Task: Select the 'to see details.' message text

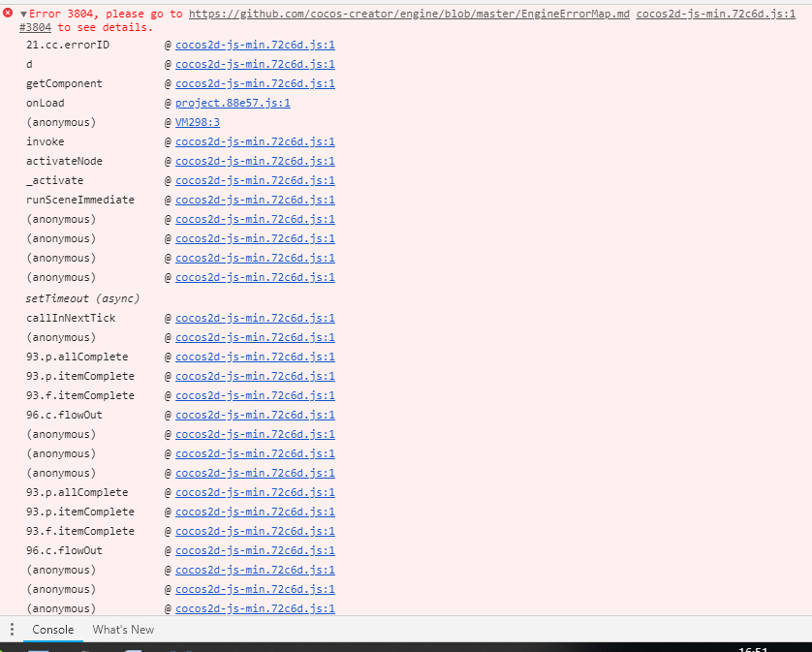Action: click(106, 27)
